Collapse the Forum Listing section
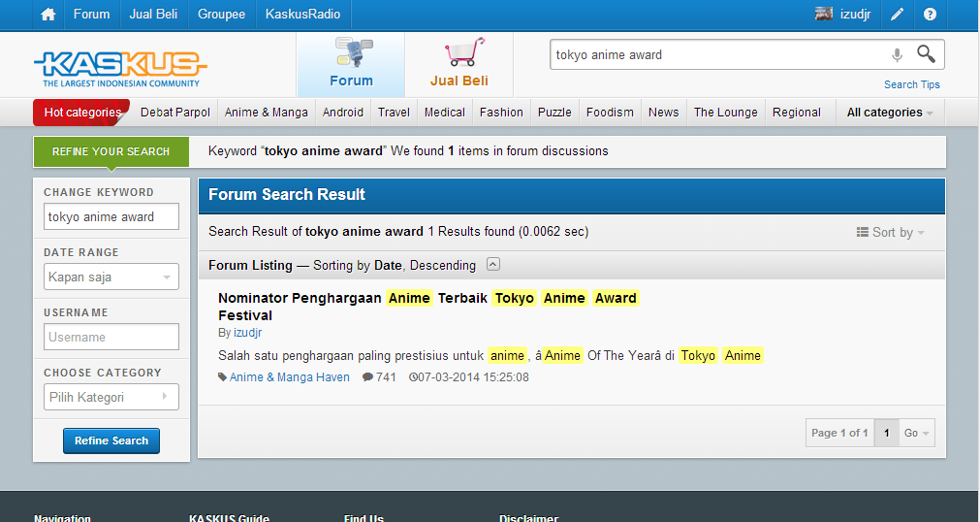 pos(493,264)
